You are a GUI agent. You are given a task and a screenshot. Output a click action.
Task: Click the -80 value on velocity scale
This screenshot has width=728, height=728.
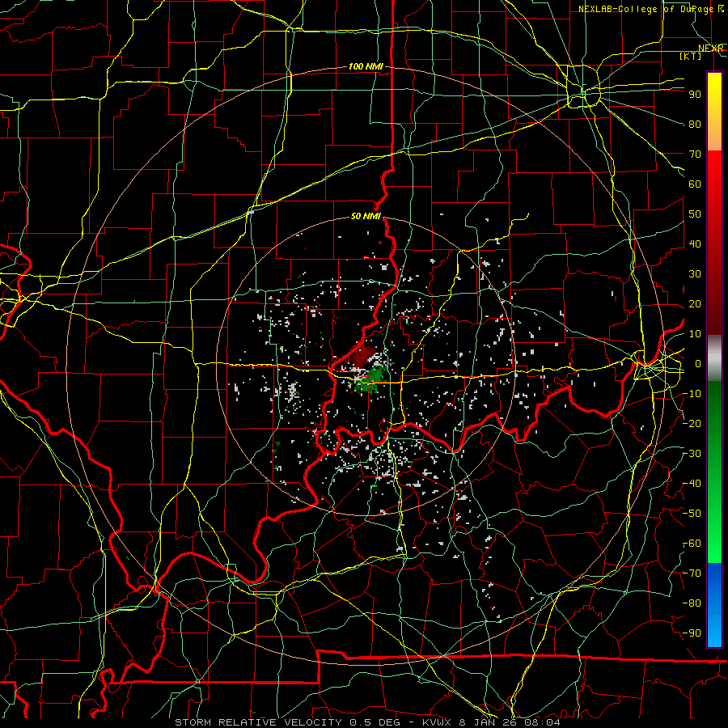click(x=692, y=603)
